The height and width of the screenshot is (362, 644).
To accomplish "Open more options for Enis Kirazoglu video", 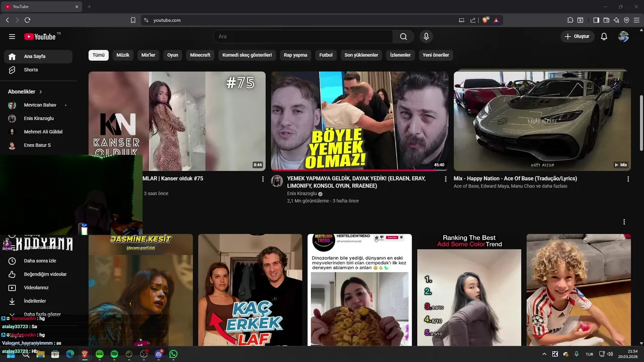I will [x=445, y=179].
